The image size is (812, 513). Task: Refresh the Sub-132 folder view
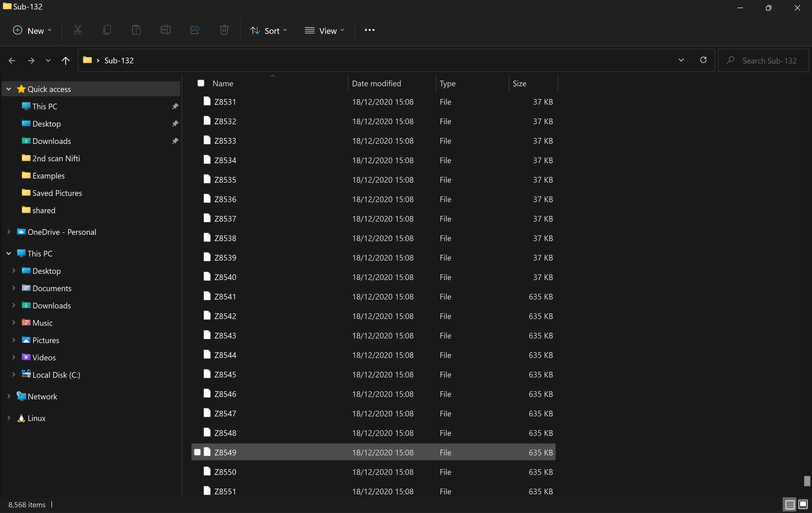[x=703, y=60]
